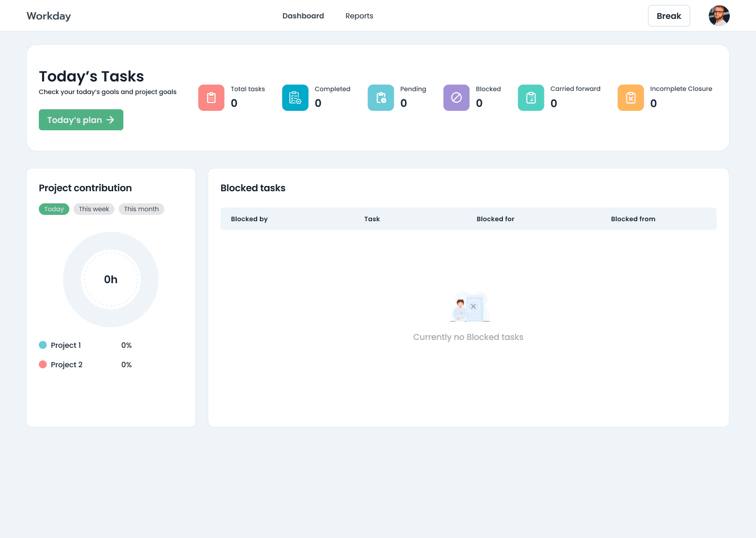
Task: Click the Blocked for column header
Action: [x=495, y=219]
